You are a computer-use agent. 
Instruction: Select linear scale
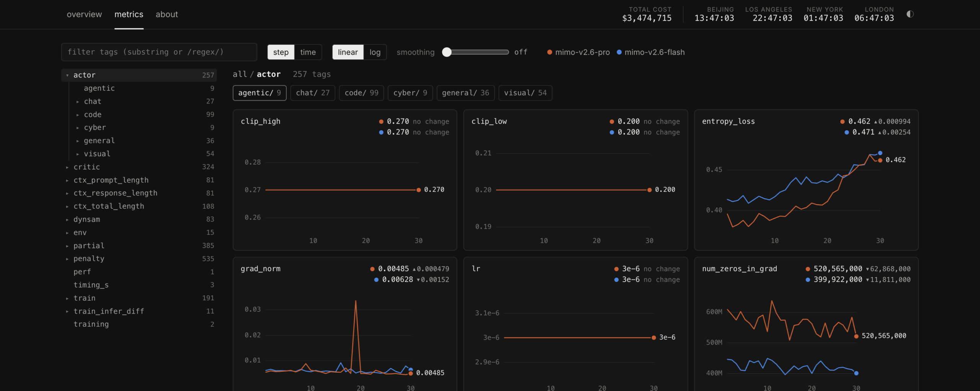point(348,52)
